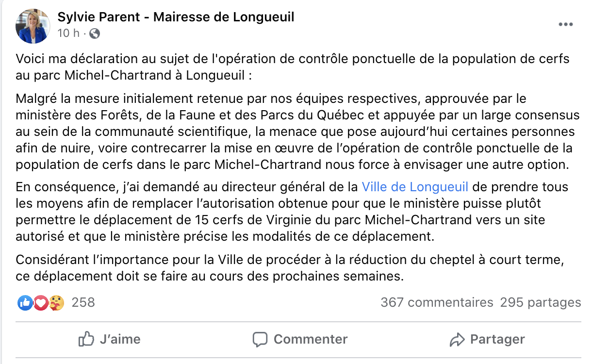Click the thumbs-up icon beside J'aime
Screen dimensions: 593x364
point(86,339)
